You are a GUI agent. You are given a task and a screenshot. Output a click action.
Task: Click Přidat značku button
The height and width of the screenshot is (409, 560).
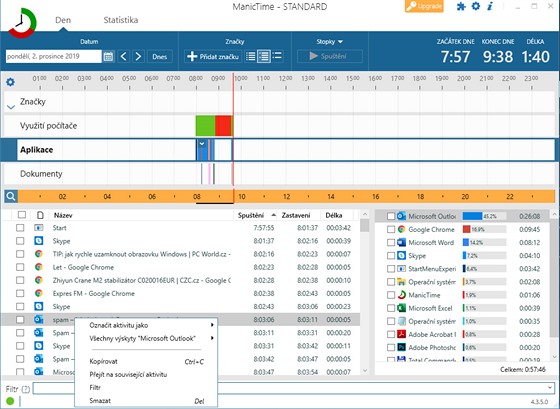(212, 56)
